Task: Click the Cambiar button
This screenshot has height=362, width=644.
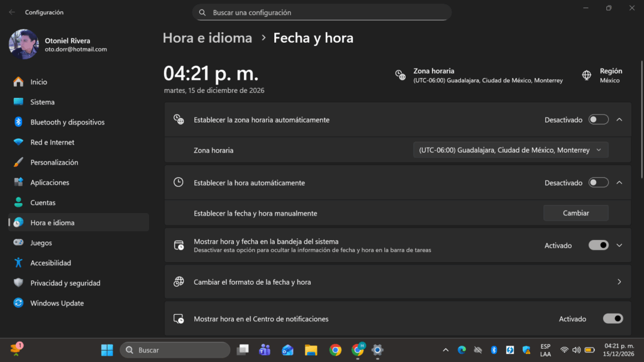Action: (x=575, y=213)
